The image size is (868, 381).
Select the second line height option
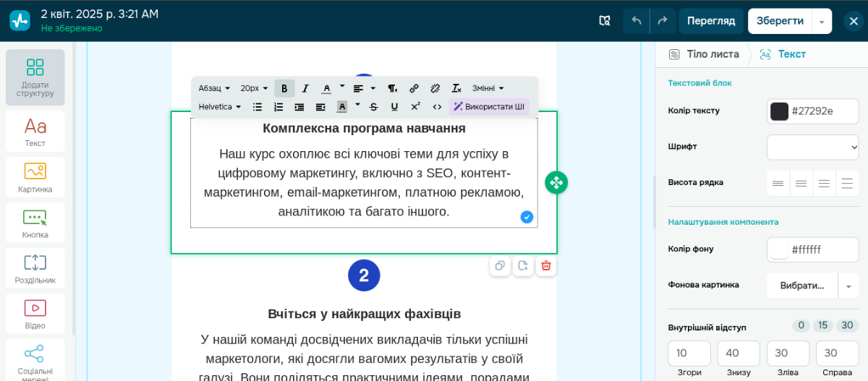(x=801, y=183)
